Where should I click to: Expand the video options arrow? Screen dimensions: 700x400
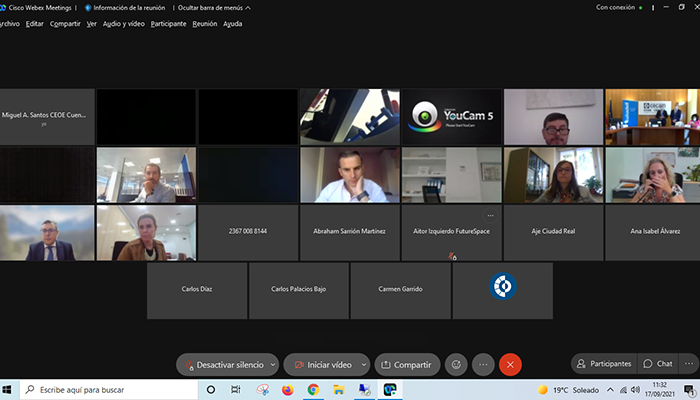point(364,365)
